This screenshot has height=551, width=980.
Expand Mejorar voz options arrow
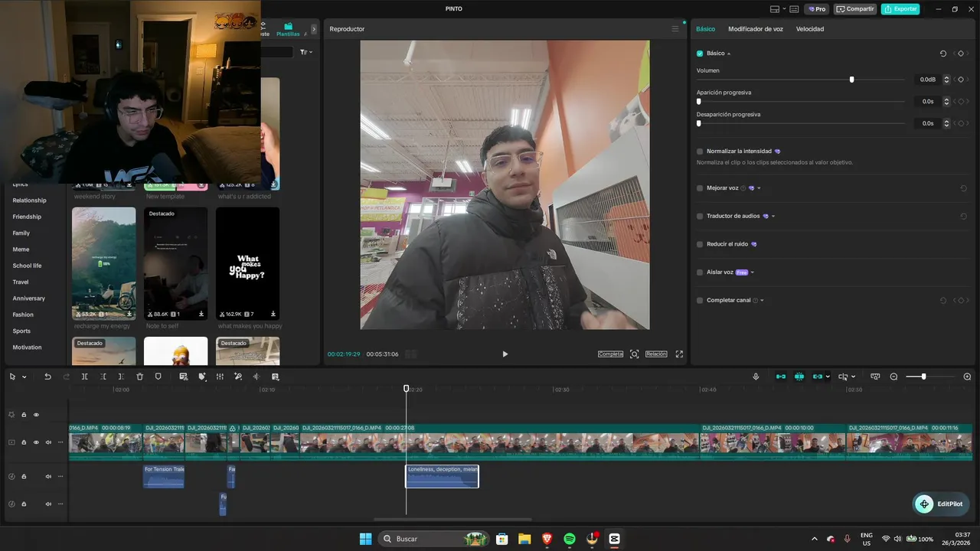pos(759,188)
